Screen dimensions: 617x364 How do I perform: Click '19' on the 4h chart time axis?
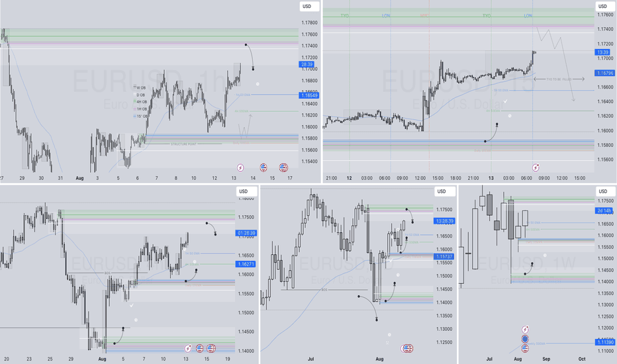tap(228, 359)
